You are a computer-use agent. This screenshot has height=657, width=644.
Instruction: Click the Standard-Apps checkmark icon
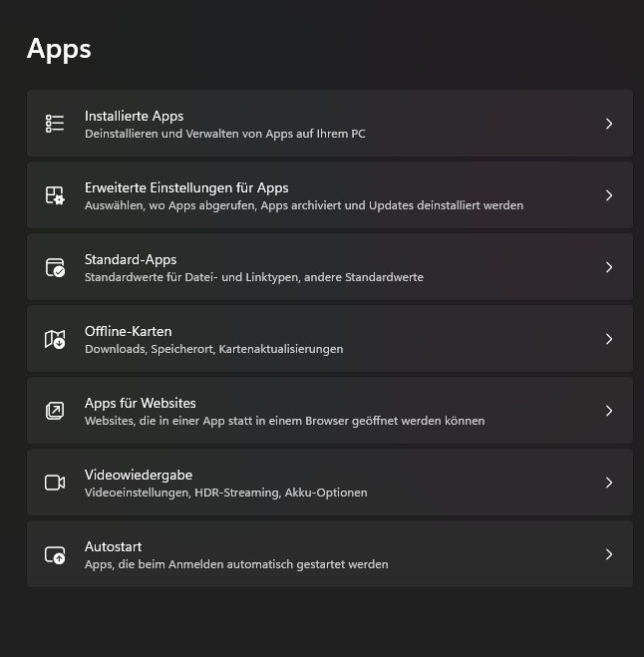click(55, 267)
